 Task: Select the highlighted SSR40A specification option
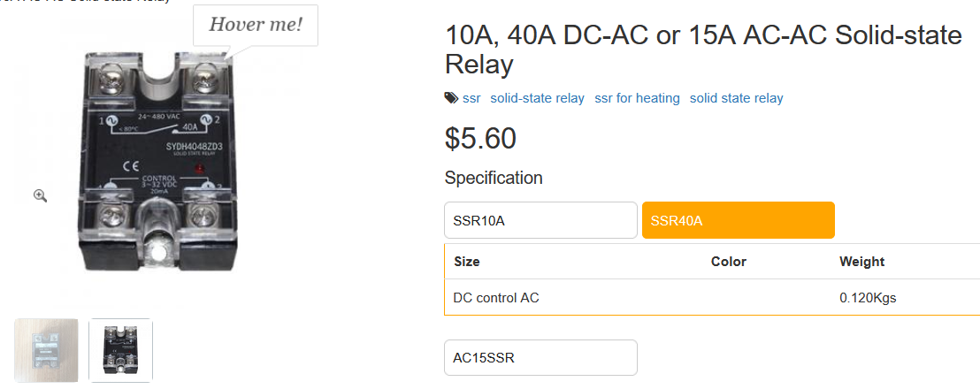pos(739,220)
